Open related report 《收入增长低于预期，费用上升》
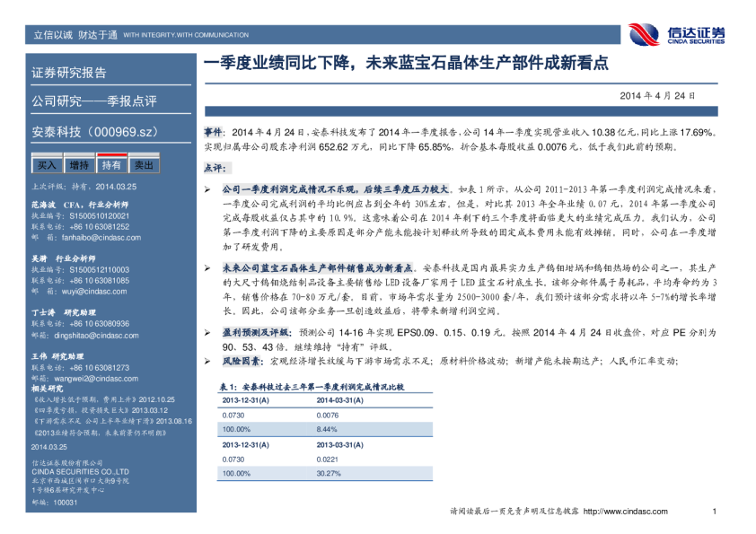This screenshot has height=534, width=756. pos(84,398)
